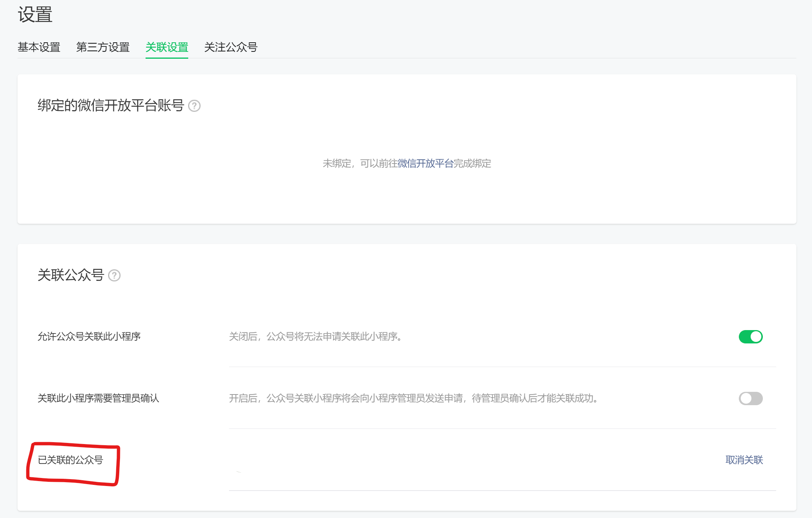The width and height of the screenshot is (812, 518).
Task: Disable 允许公众号关联此小程序 switch
Action: [x=750, y=337]
